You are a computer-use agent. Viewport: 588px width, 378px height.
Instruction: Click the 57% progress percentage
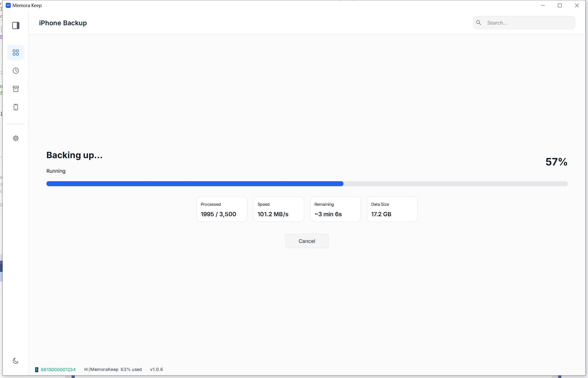point(556,162)
